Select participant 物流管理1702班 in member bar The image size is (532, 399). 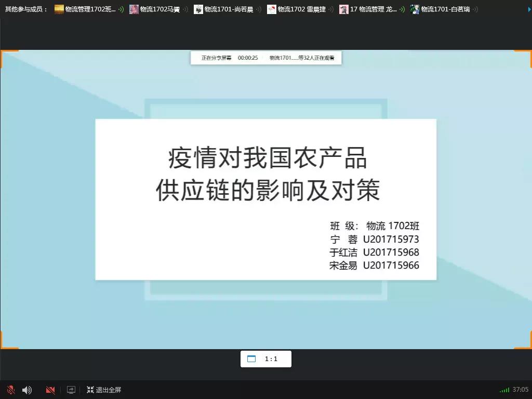[x=90, y=9]
